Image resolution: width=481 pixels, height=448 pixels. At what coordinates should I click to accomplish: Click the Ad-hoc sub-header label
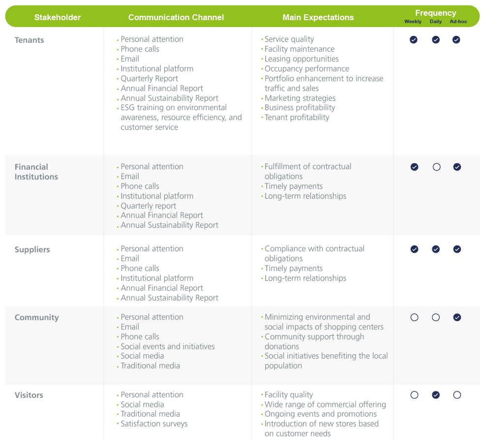point(458,22)
